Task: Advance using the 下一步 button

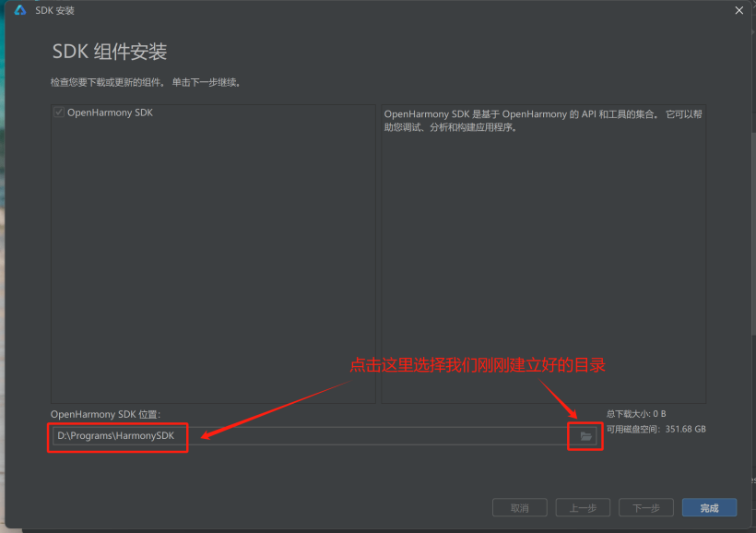Action: tap(645, 508)
